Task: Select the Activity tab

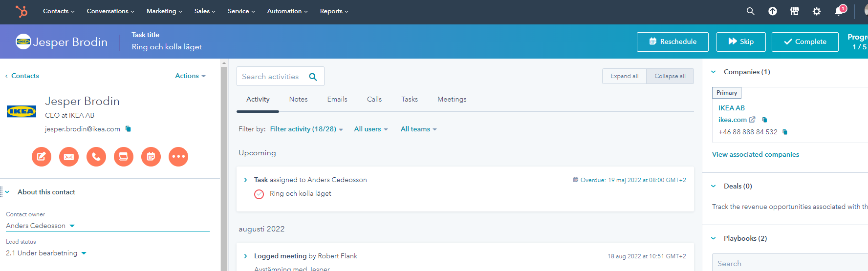Action: pos(258,100)
